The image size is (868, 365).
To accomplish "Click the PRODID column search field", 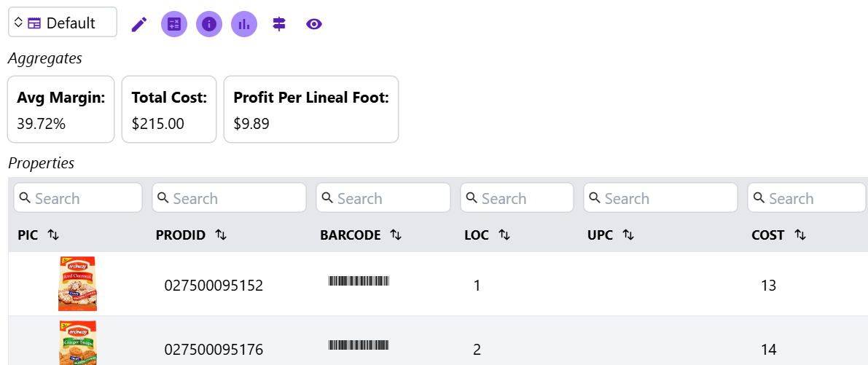I will click(229, 198).
